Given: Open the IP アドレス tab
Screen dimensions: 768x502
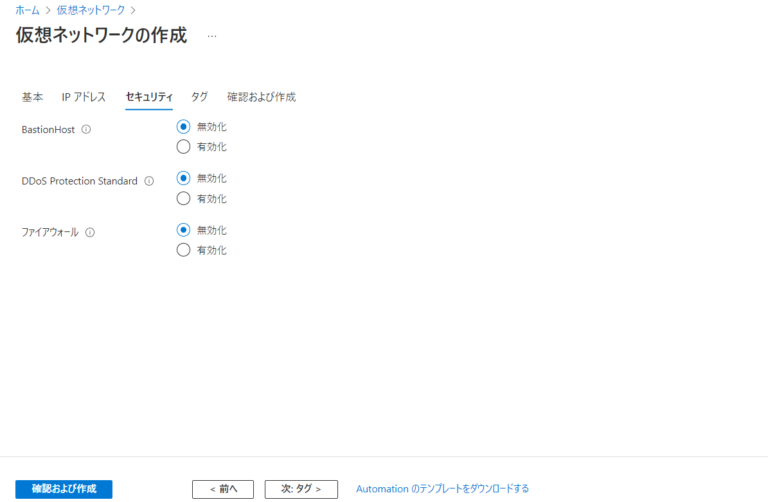Looking at the screenshot, I should click(84, 97).
